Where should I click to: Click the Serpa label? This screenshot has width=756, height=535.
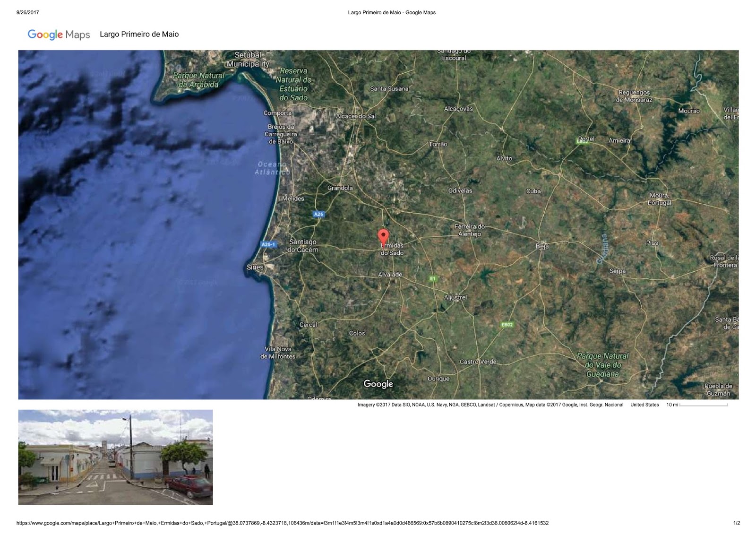point(618,271)
